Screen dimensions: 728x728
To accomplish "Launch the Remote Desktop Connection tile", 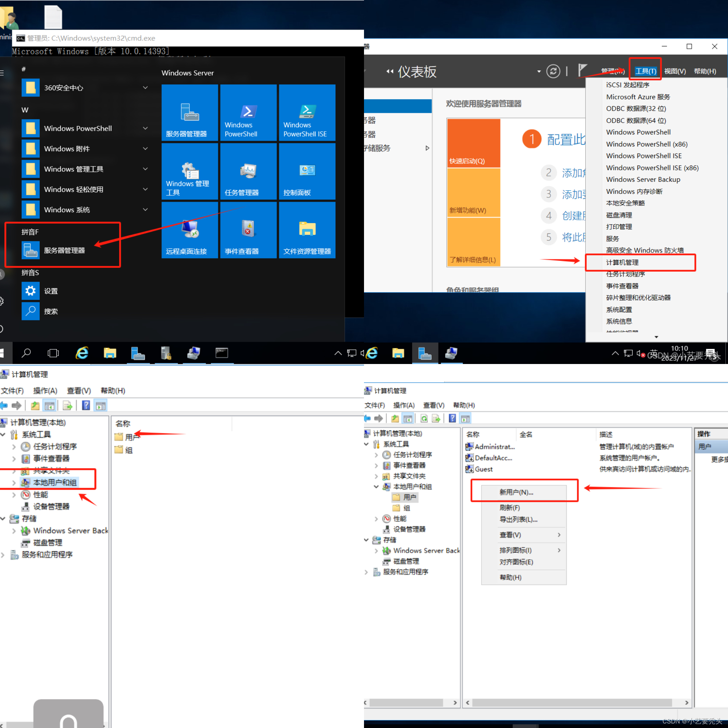I will coord(189,230).
